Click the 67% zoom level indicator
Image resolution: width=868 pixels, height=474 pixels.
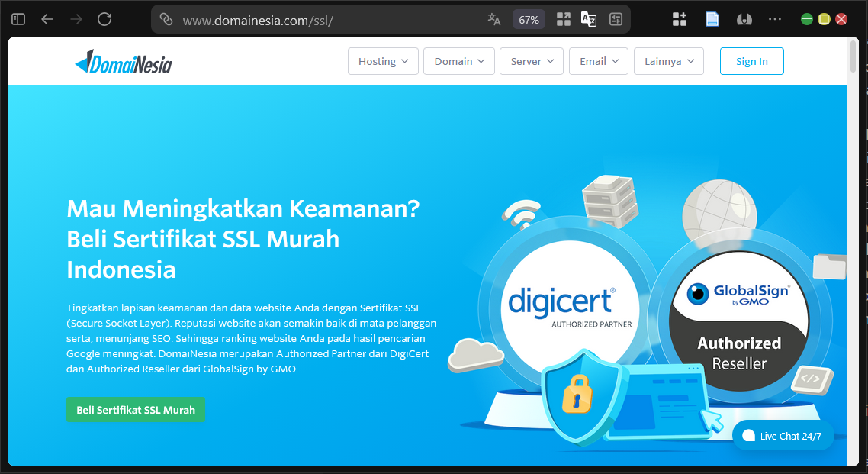(x=529, y=20)
